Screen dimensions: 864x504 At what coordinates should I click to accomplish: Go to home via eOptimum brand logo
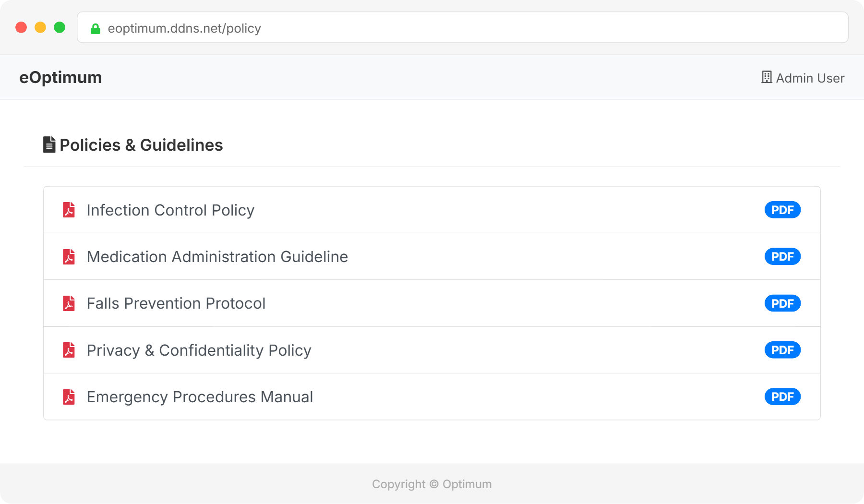(60, 77)
